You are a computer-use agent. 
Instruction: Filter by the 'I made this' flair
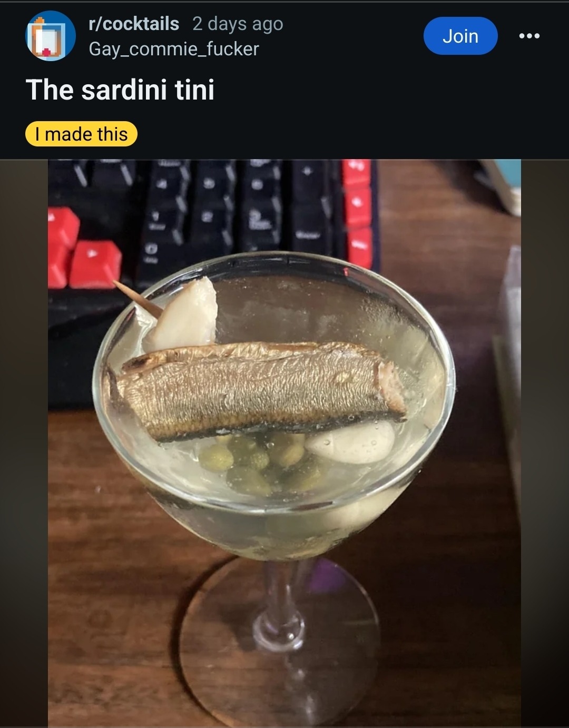[81, 134]
